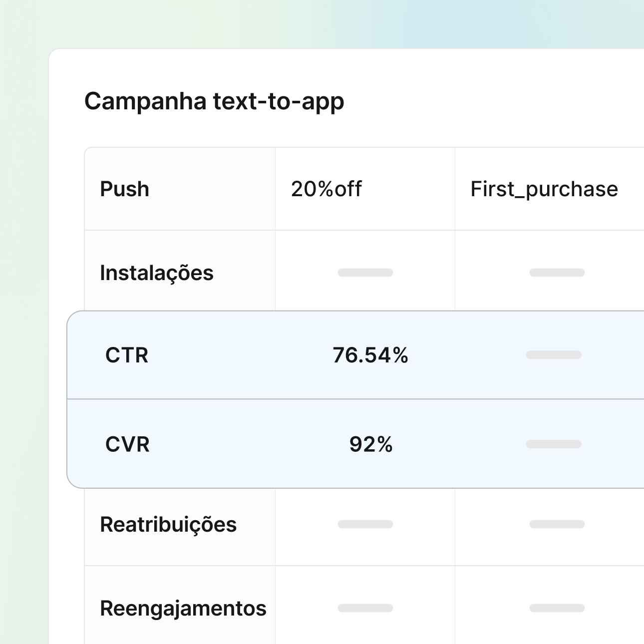Click the Campanha text-to-app title
The height and width of the screenshot is (644, 644).
pyautogui.click(x=214, y=101)
